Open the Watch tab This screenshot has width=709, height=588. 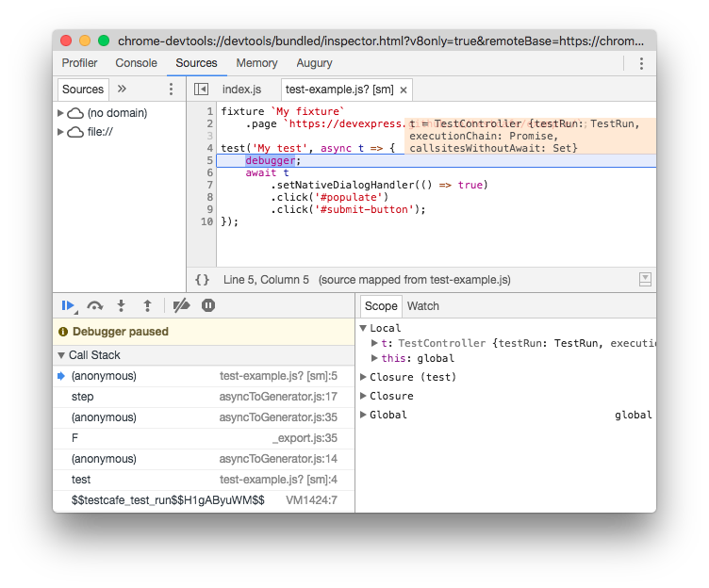422,306
